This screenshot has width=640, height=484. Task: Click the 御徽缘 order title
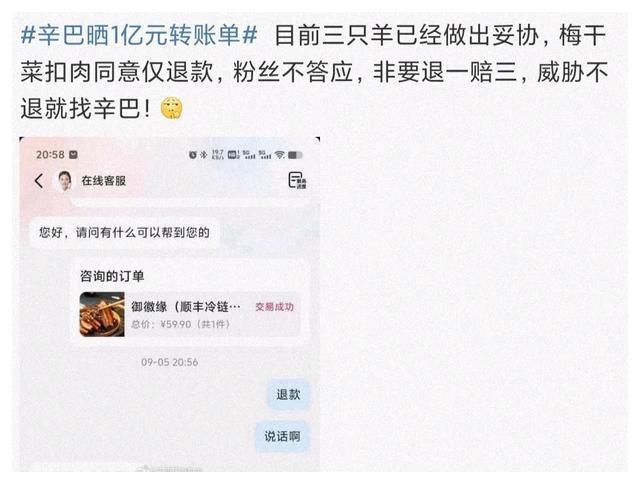pyautogui.click(x=186, y=306)
